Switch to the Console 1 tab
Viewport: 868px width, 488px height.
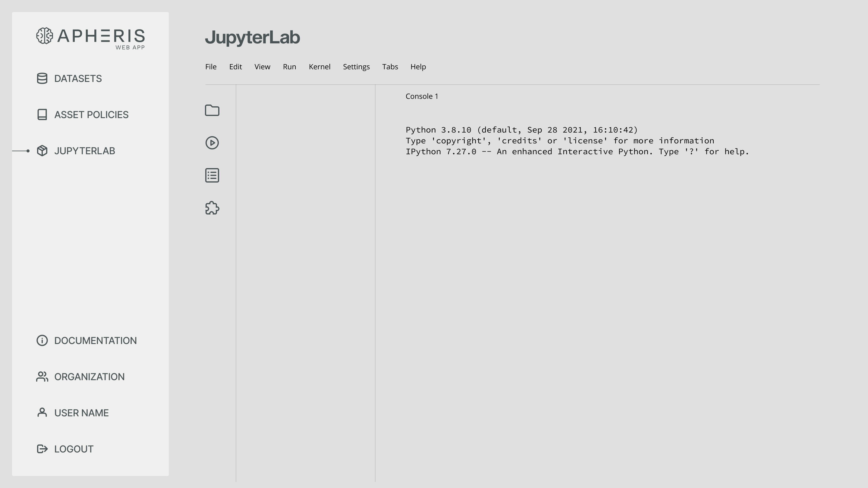[x=422, y=96]
